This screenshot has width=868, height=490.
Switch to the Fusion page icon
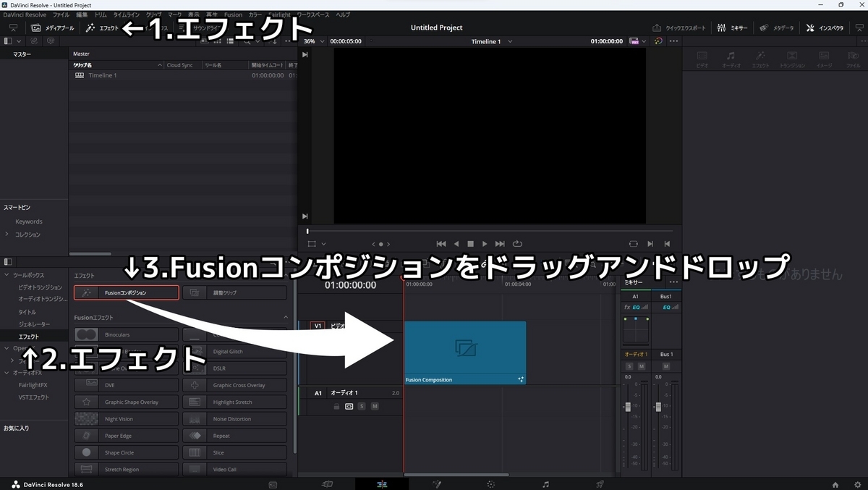438,483
